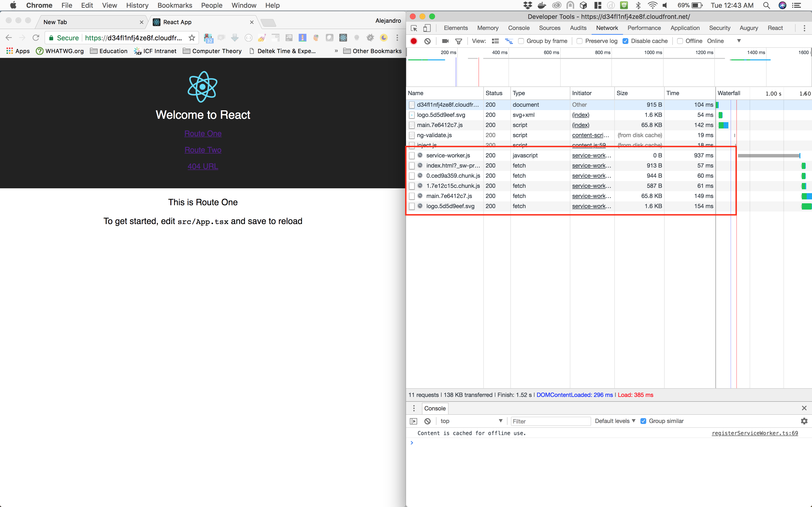Viewport: 812px width, 507px height.
Task: Click the console Filter input field
Action: [550, 421]
